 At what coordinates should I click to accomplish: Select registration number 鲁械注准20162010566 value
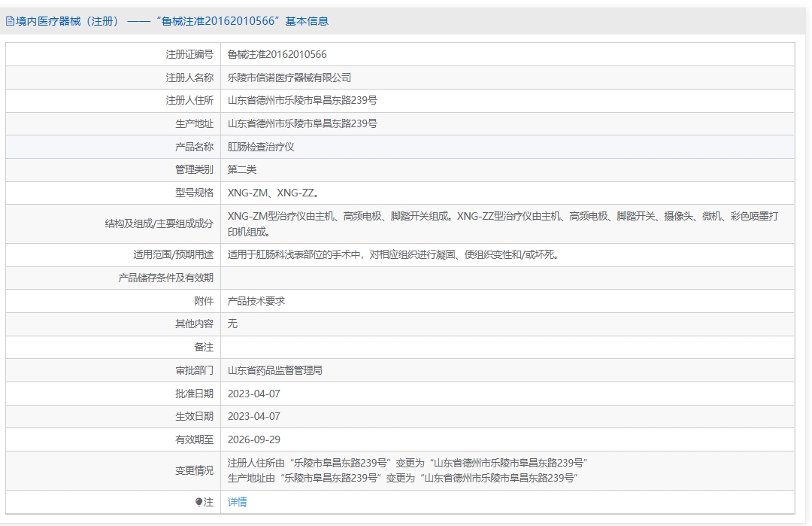[x=277, y=54]
